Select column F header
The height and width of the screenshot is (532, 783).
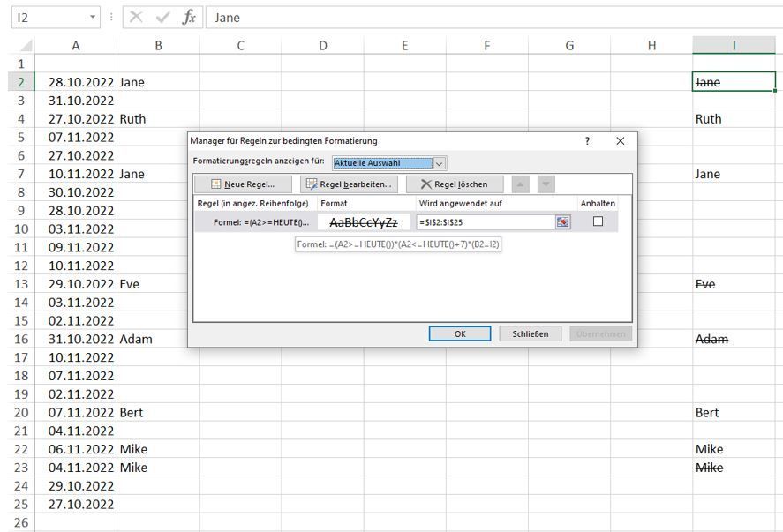point(487,46)
